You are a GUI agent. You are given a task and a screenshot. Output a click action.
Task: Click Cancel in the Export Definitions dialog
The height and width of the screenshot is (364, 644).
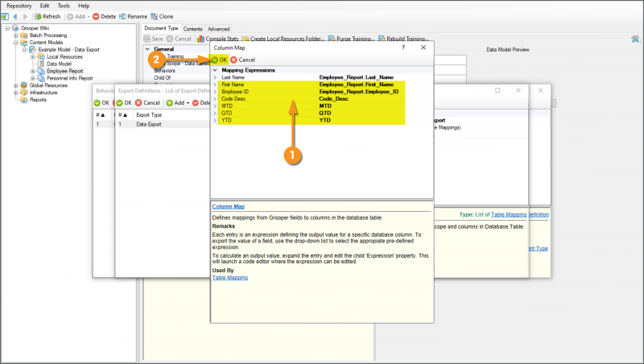[x=147, y=103]
